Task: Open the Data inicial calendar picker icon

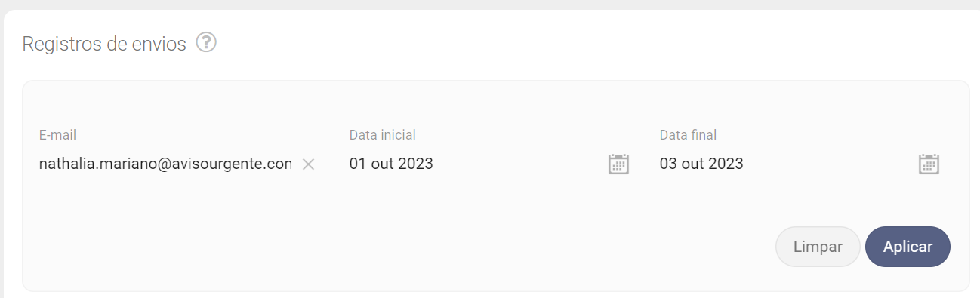Action: pyautogui.click(x=618, y=164)
